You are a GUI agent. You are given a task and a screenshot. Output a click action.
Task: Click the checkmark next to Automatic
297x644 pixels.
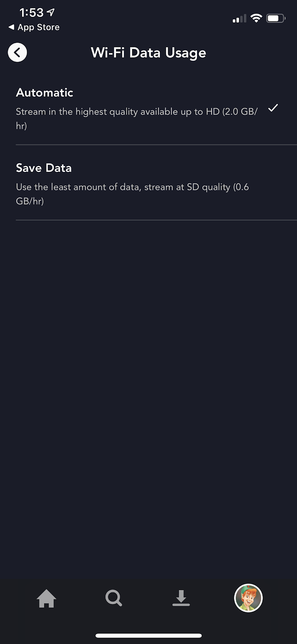click(x=273, y=108)
